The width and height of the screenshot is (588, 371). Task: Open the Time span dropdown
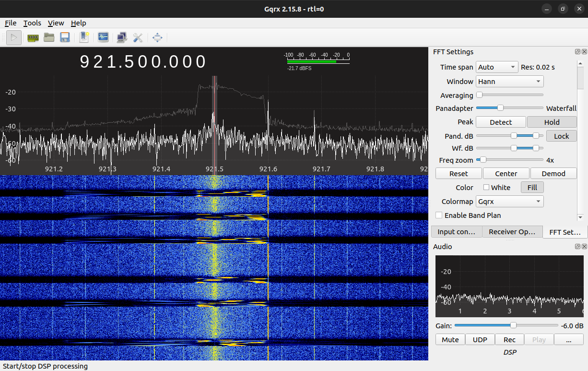(497, 67)
